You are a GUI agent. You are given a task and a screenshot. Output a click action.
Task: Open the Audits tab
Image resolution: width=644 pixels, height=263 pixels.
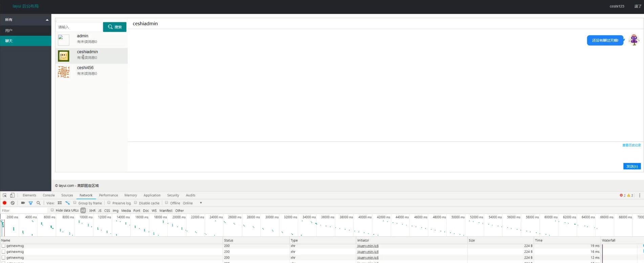[191, 195]
